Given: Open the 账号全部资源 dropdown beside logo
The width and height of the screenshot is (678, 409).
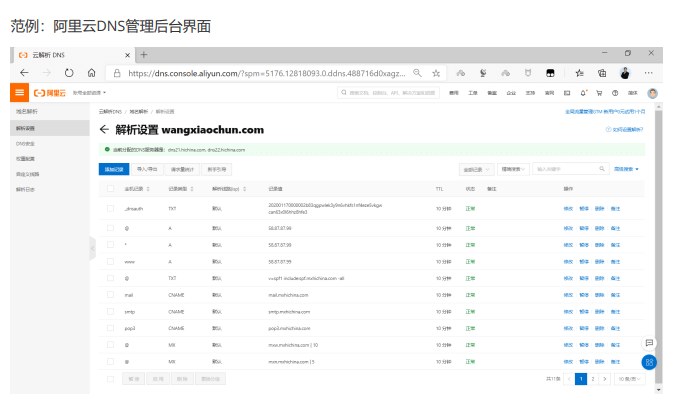Looking at the screenshot, I should [x=89, y=93].
